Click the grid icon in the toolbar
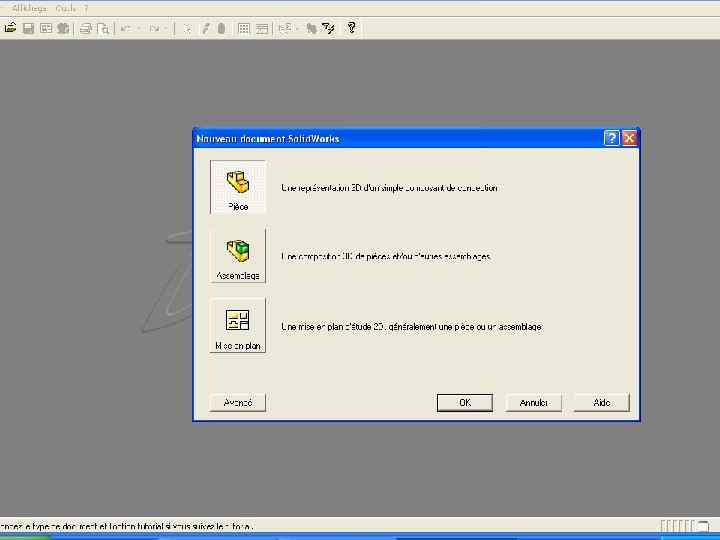The image size is (720, 540). pos(244,29)
